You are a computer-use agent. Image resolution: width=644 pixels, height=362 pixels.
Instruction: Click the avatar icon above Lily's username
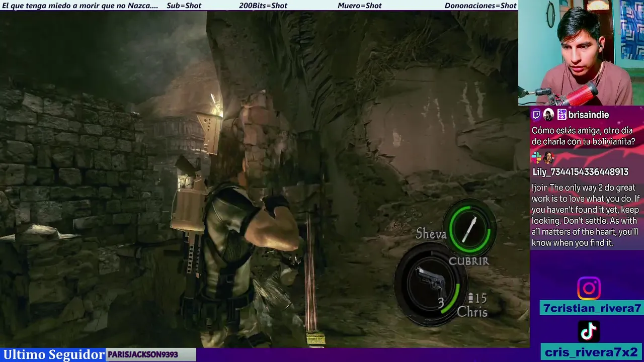(x=549, y=158)
